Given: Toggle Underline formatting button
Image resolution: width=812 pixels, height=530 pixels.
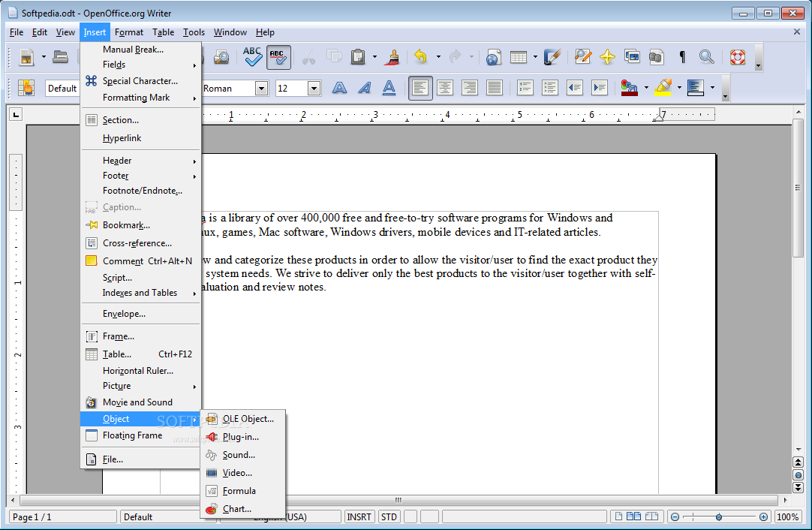Looking at the screenshot, I should coord(389,88).
